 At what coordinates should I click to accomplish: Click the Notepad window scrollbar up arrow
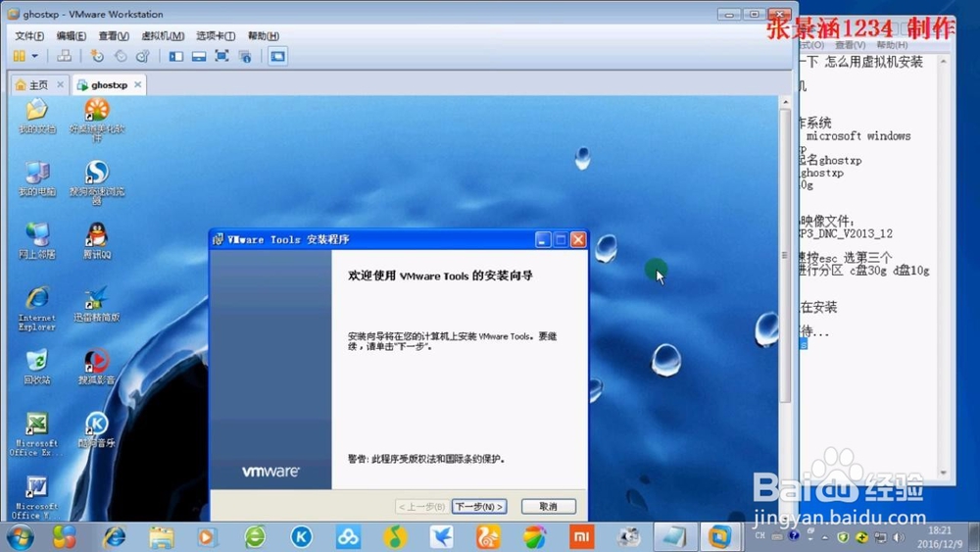click(944, 61)
